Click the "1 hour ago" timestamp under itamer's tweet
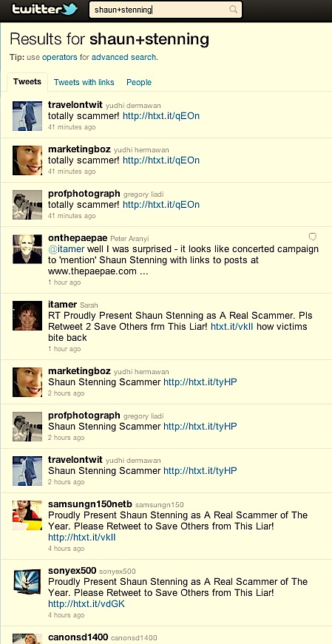Viewport: 332px width, 644px height. pyautogui.click(x=64, y=349)
